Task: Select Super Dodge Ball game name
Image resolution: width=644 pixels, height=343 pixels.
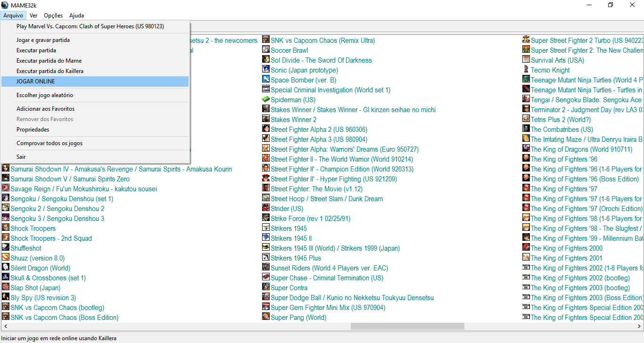Action: (352, 298)
